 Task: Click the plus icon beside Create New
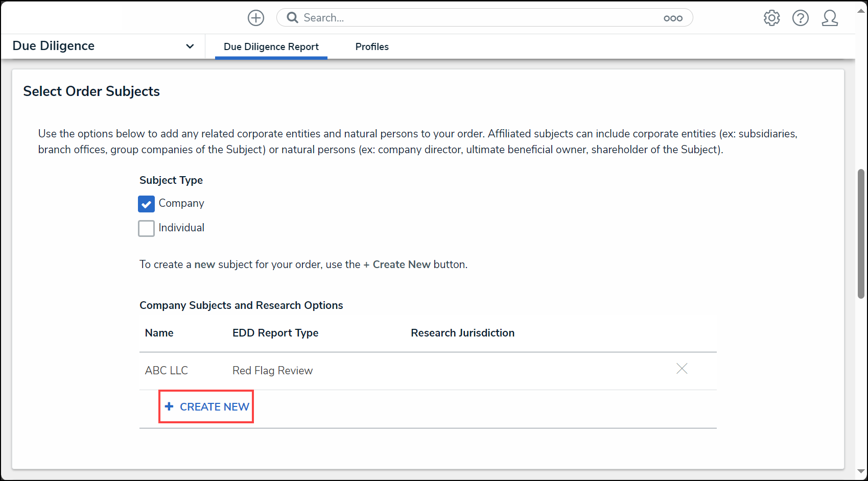point(169,406)
